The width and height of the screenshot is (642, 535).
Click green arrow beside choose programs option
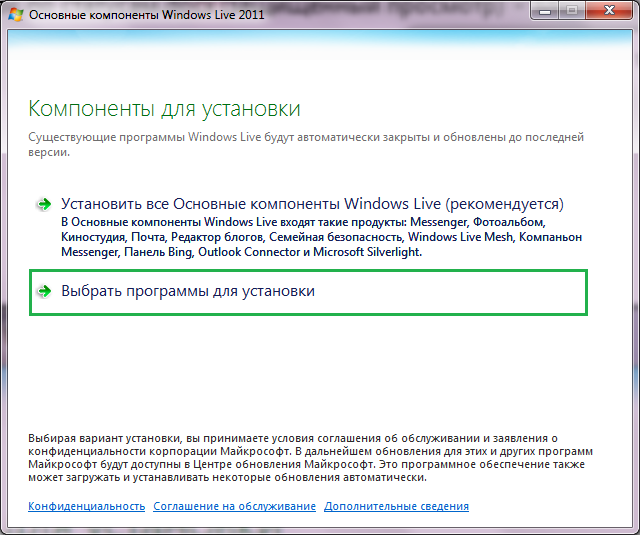coord(44,291)
